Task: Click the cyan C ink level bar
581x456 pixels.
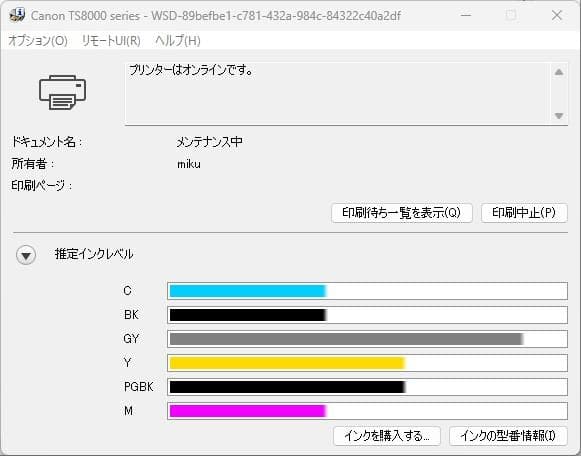Action: pos(367,291)
